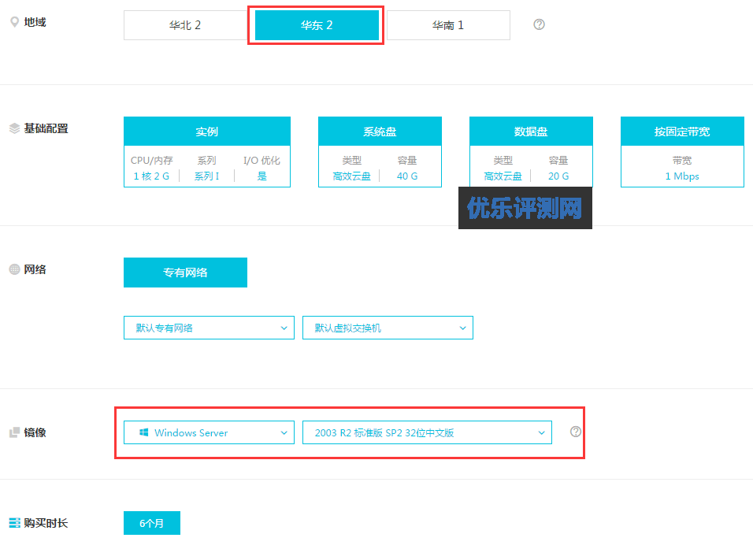Viewport: 753px width, 560px height.
Task: Click the help icon next to region options
Action: click(x=539, y=24)
